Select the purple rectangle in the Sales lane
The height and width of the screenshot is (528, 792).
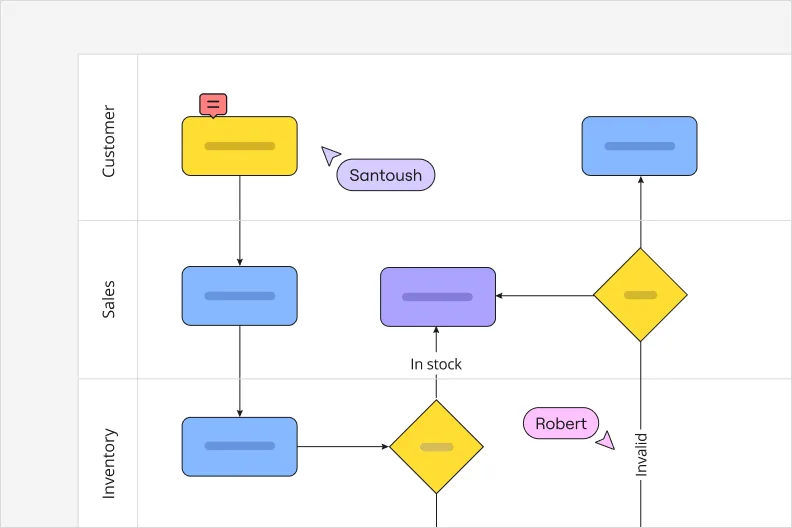pos(438,296)
